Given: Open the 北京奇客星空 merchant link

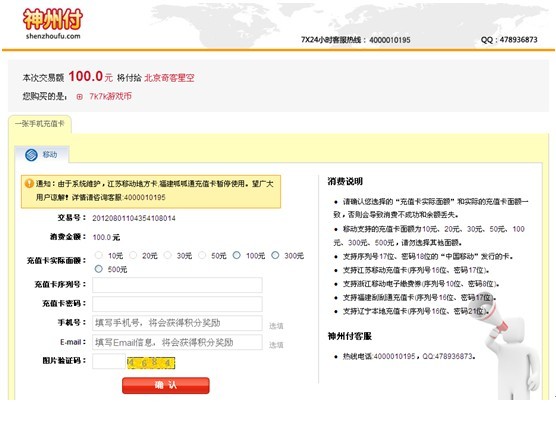Looking at the screenshot, I should pos(169,78).
